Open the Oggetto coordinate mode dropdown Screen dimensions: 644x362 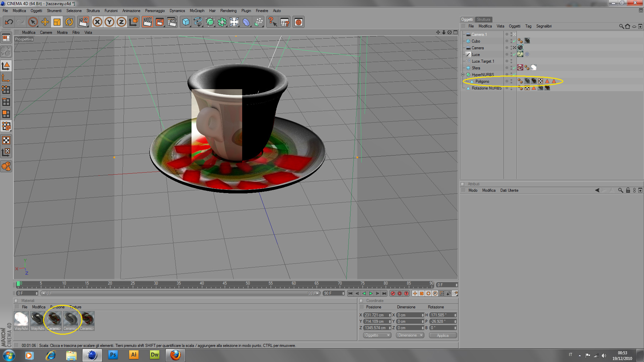click(377, 335)
